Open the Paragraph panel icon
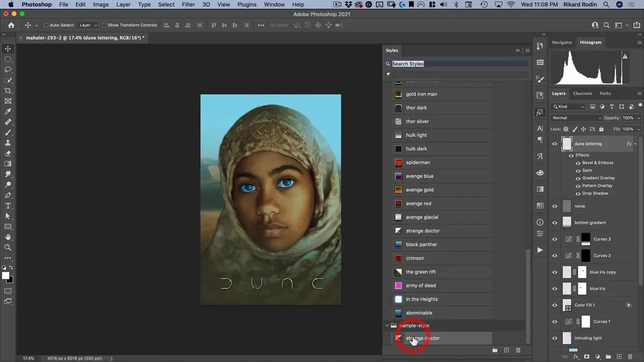This screenshot has height=362, width=644. point(540,140)
